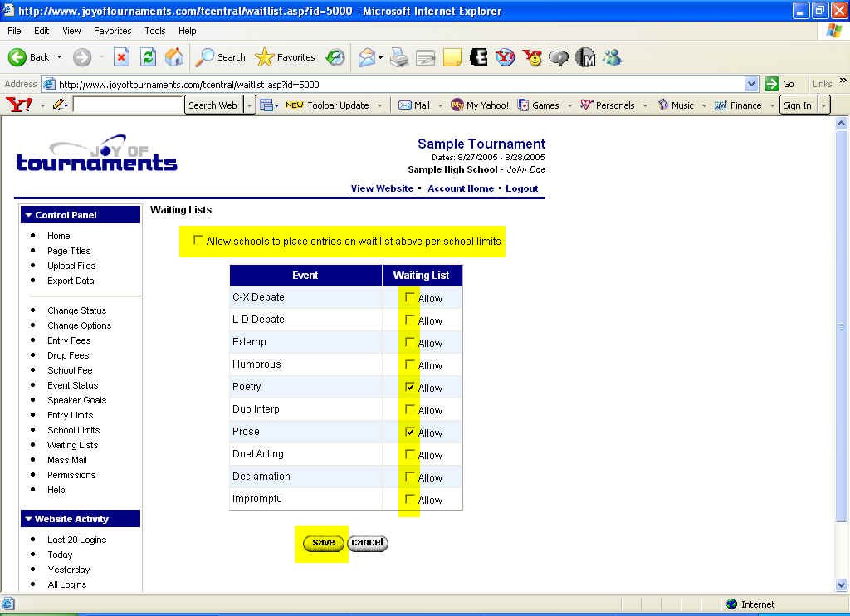This screenshot has width=850, height=616.
Task: Click the Mail envelope toolbar icon
Action: click(x=366, y=57)
